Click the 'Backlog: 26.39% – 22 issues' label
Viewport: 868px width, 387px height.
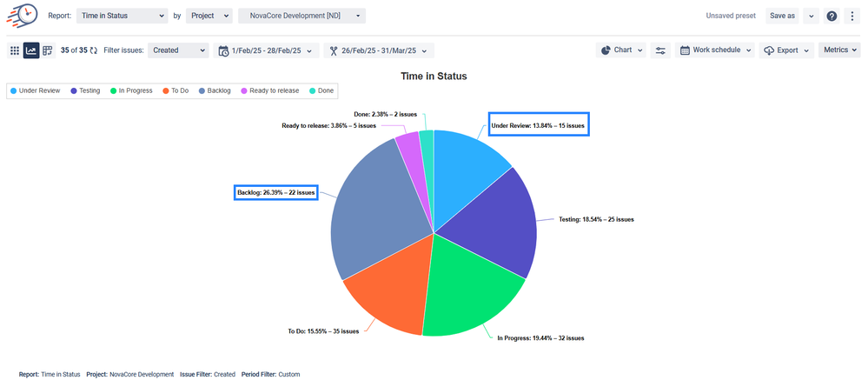(x=276, y=193)
